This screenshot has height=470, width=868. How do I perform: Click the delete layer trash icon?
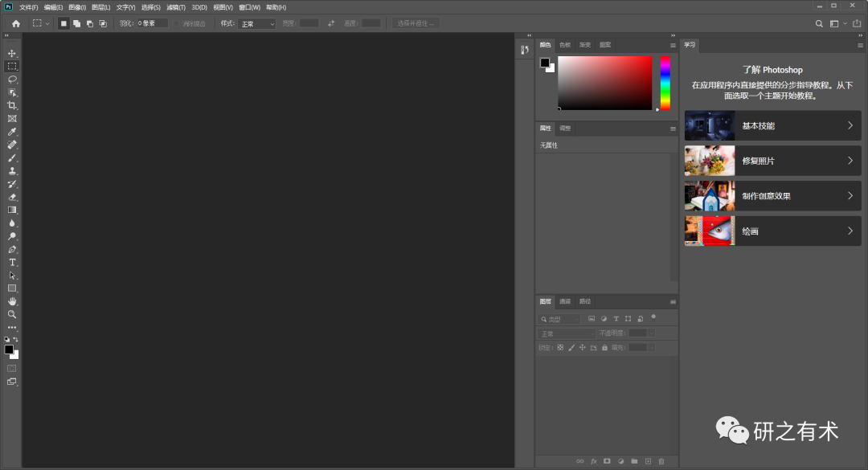click(x=661, y=461)
